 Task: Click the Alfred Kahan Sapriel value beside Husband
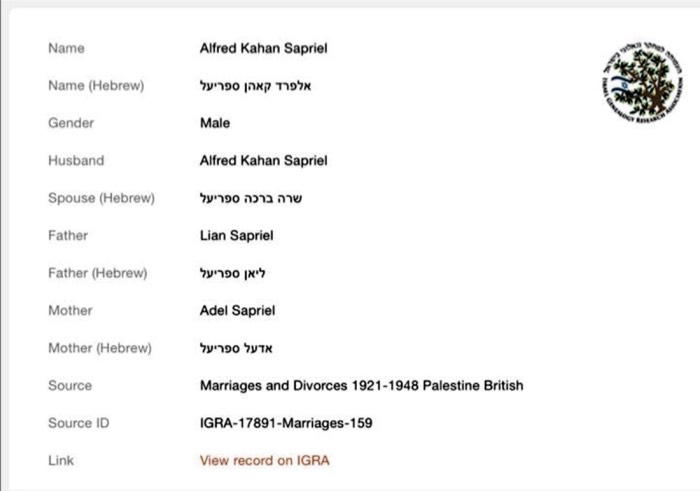pyautogui.click(x=263, y=161)
